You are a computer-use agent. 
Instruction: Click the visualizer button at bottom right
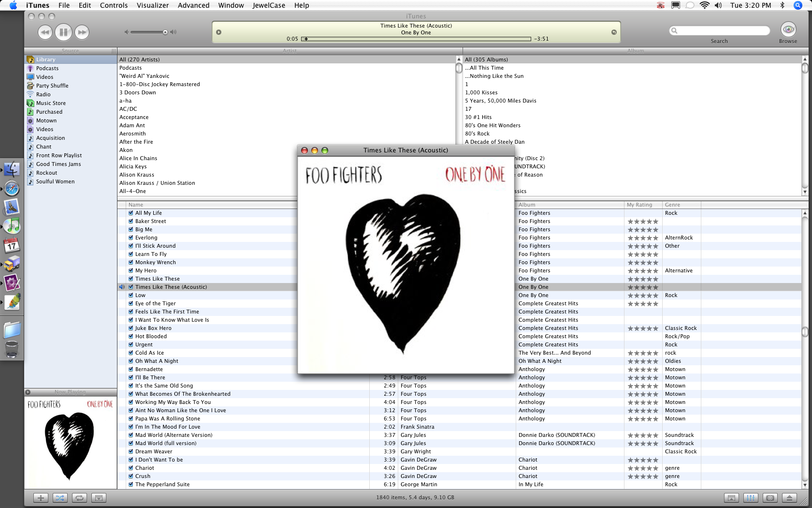[770, 498]
